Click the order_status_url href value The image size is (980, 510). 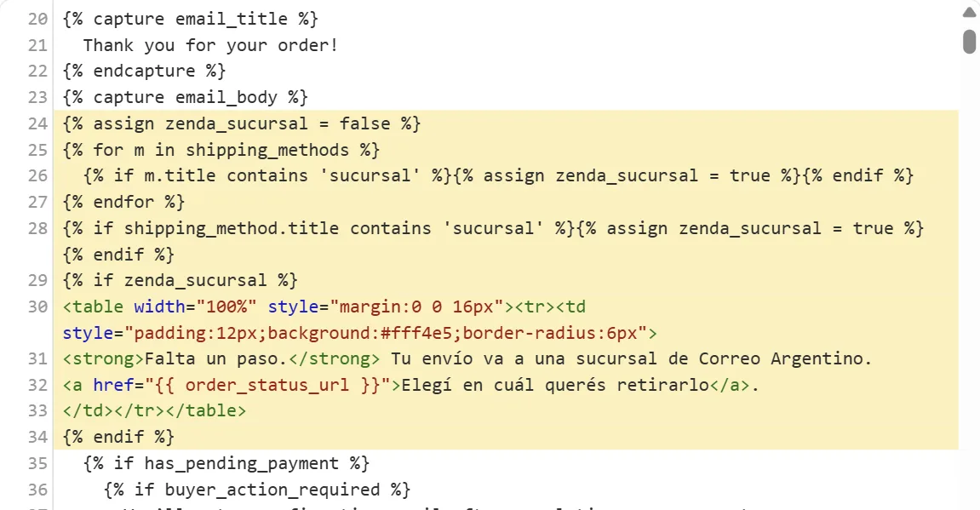[267, 385]
